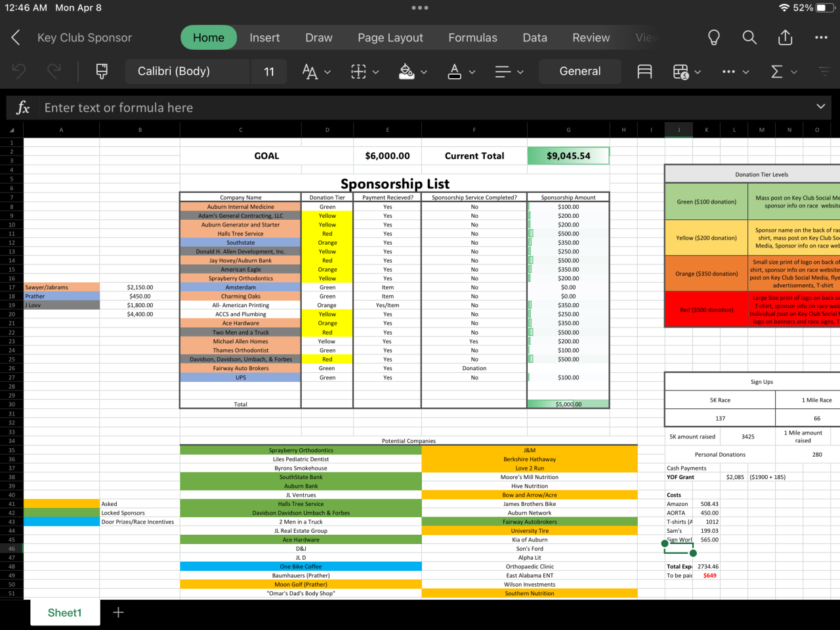Click the fx insert function icon
This screenshot has width=840, height=630.
(23, 108)
